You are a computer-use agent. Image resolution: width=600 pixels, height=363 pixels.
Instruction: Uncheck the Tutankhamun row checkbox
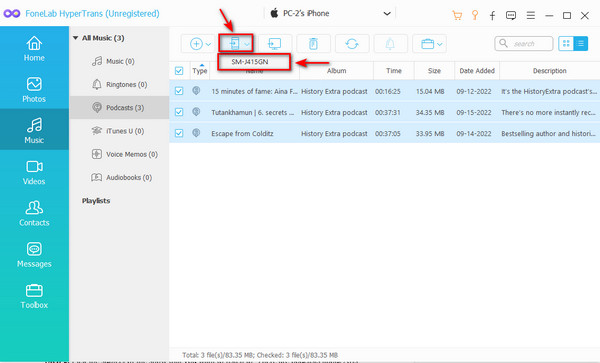(179, 112)
